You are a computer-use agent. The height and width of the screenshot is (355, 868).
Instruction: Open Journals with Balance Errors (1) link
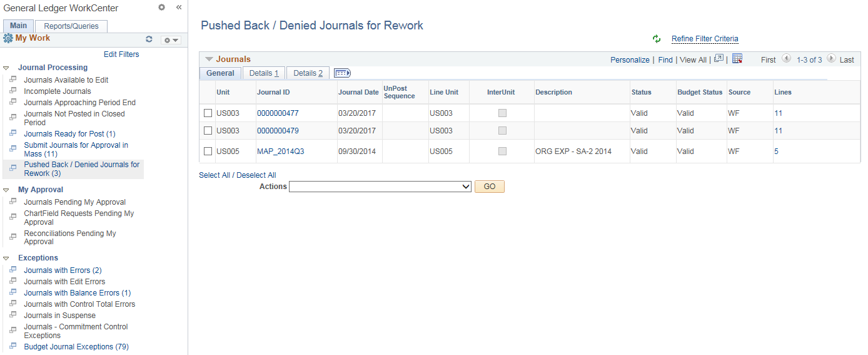pyautogui.click(x=78, y=293)
